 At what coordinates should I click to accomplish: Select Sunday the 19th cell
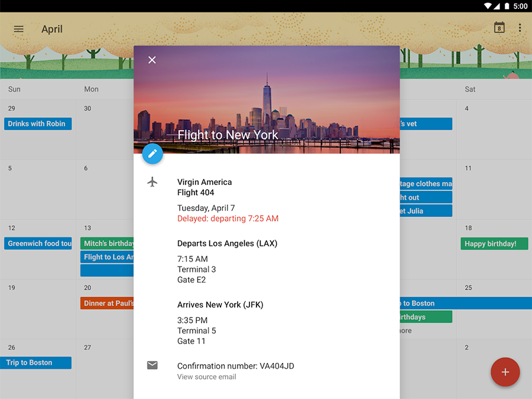(38, 309)
